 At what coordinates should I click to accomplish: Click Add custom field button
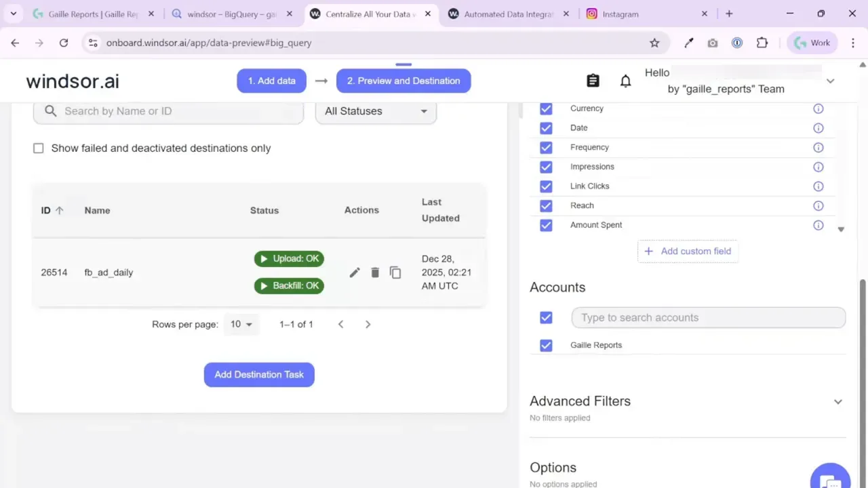[688, 251]
